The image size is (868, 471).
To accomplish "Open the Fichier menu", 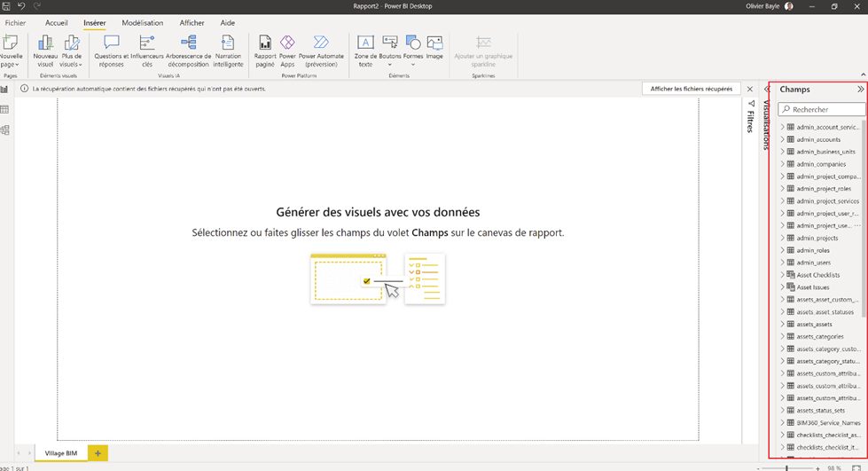I will (x=15, y=23).
